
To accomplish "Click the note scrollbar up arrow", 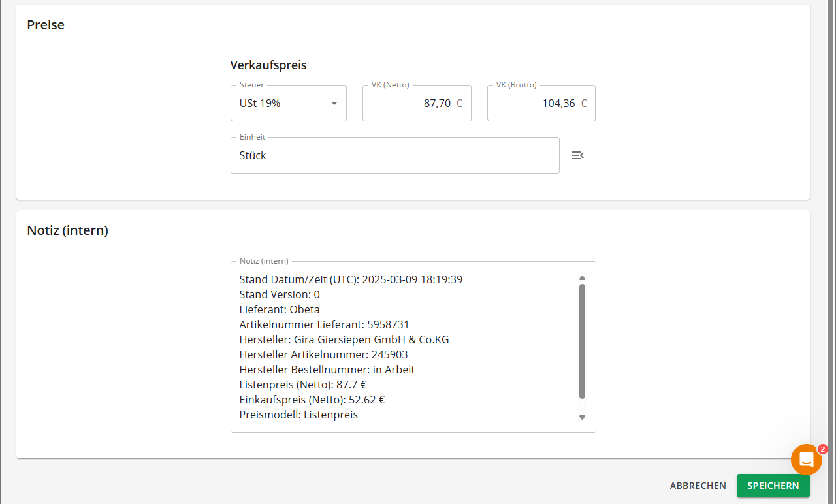I will tap(583, 278).
